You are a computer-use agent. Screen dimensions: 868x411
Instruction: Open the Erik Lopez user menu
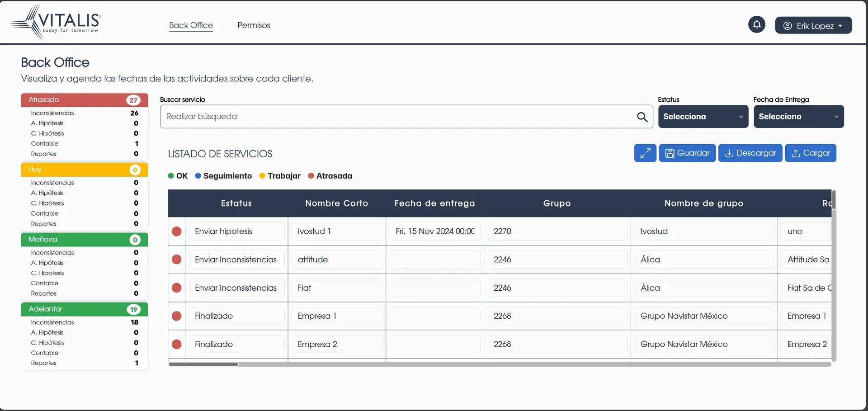click(813, 26)
